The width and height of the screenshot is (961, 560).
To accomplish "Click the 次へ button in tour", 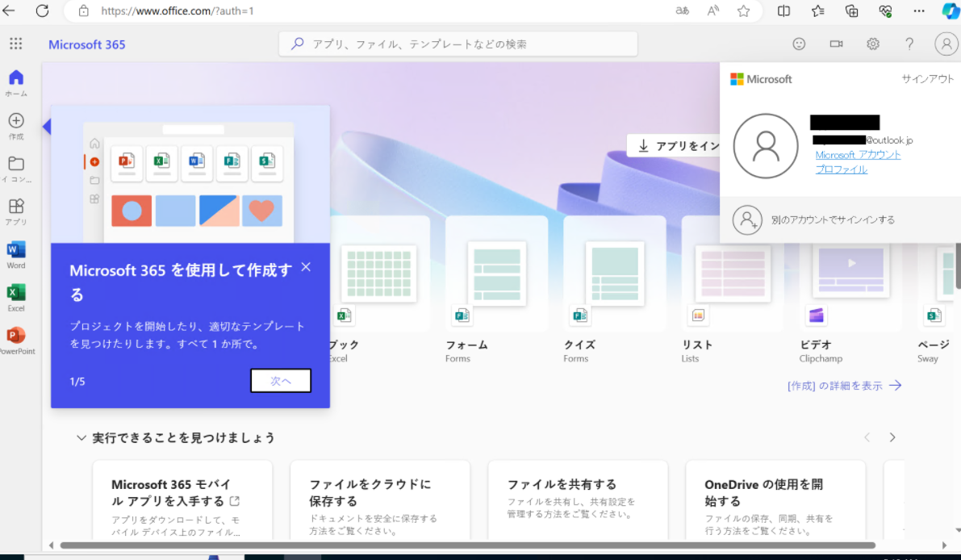I will 281,381.
